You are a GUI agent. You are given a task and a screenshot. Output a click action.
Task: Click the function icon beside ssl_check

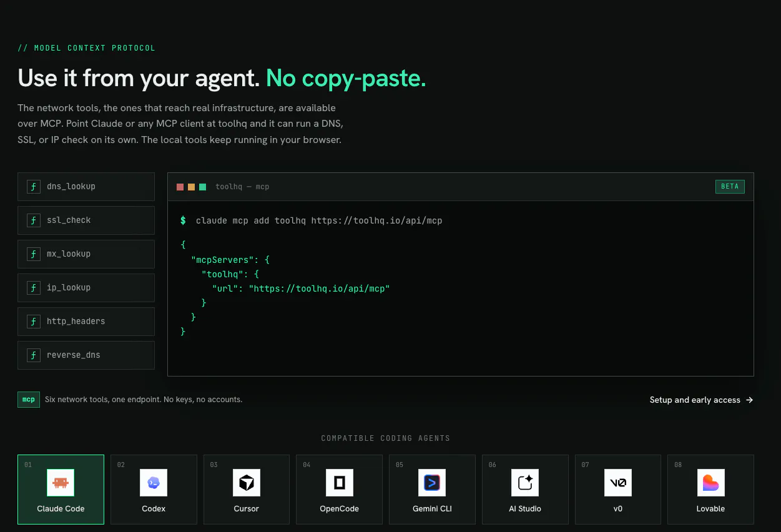coord(33,220)
